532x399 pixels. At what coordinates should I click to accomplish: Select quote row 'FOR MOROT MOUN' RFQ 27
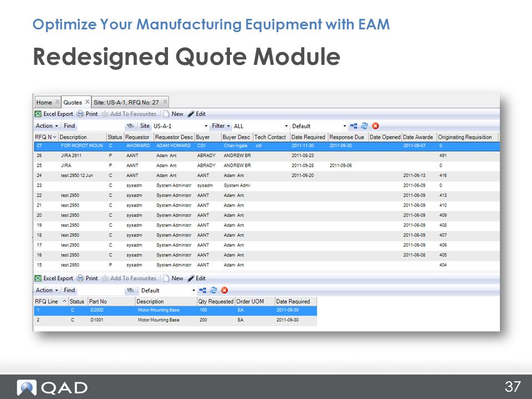coord(267,146)
